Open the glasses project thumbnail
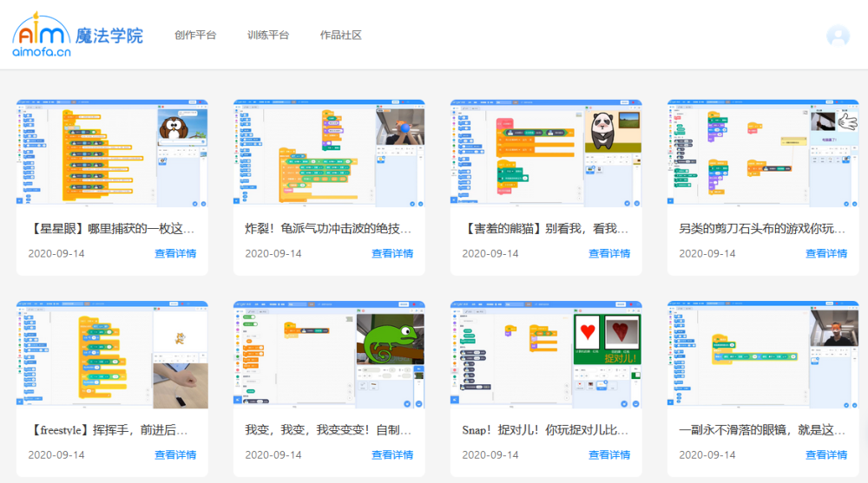The height and width of the screenshot is (483, 868). [x=763, y=355]
